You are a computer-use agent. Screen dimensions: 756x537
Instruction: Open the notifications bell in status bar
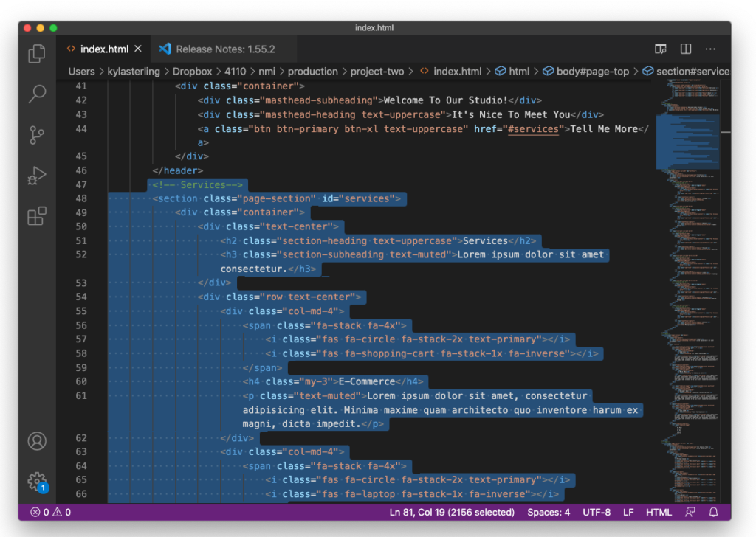click(712, 512)
